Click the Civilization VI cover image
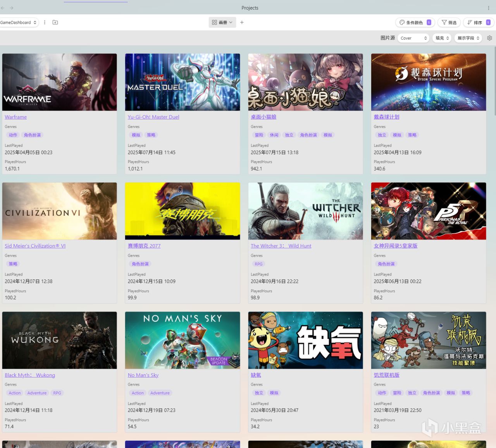The width and height of the screenshot is (496, 448). (x=60, y=211)
